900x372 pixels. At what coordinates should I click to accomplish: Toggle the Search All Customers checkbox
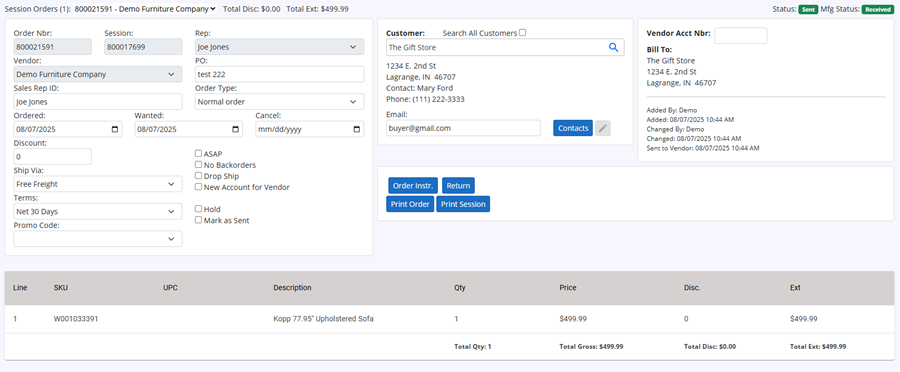pos(522,33)
